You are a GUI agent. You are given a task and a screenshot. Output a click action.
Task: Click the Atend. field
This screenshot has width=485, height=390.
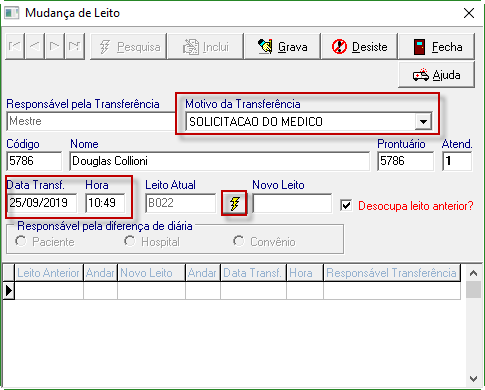click(457, 161)
